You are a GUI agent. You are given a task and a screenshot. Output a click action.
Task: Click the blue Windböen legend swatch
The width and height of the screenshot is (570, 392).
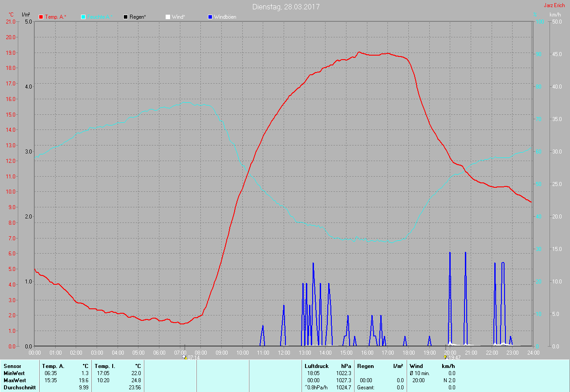click(x=210, y=17)
